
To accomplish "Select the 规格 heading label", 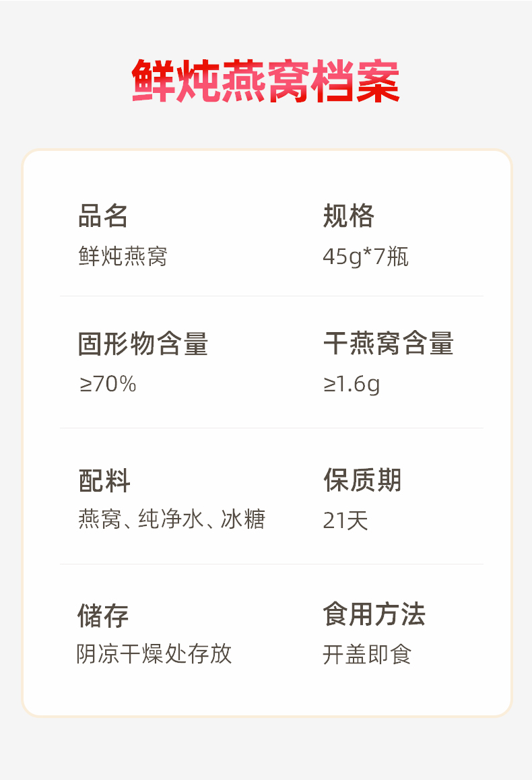I will (348, 216).
